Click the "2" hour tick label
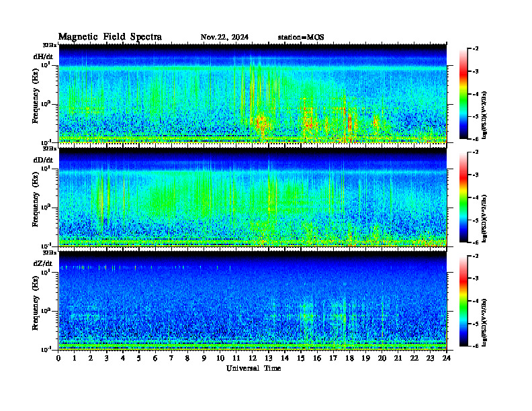This screenshot has width=532, height=411. click(x=91, y=358)
